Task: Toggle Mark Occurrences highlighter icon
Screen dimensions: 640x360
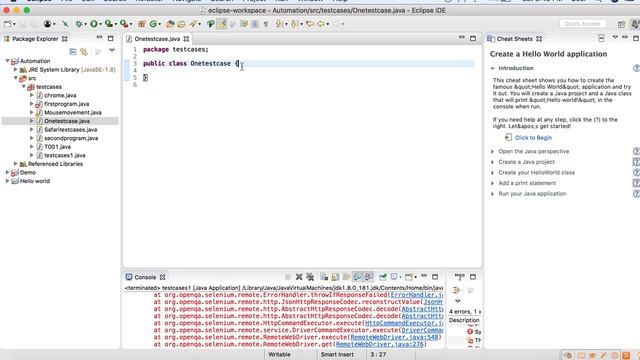Action: 222,24
